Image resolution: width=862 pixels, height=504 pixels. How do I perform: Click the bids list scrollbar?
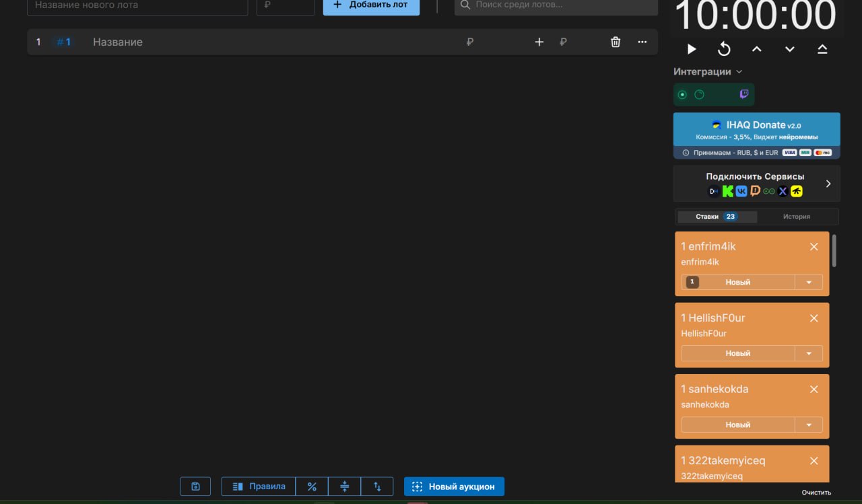(x=834, y=250)
